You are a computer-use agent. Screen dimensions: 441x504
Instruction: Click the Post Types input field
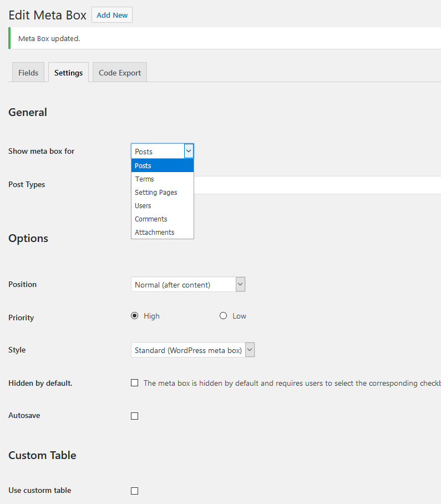pyautogui.click(x=316, y=185)
